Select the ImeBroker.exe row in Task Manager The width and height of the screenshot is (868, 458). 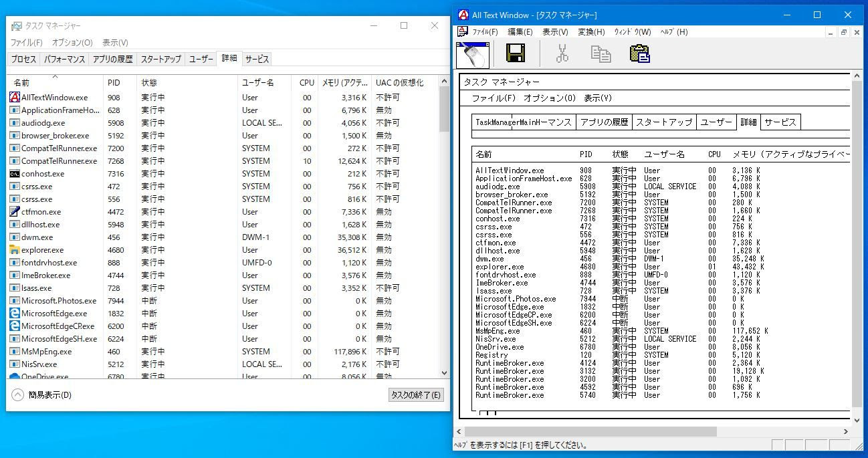[223, 275]
